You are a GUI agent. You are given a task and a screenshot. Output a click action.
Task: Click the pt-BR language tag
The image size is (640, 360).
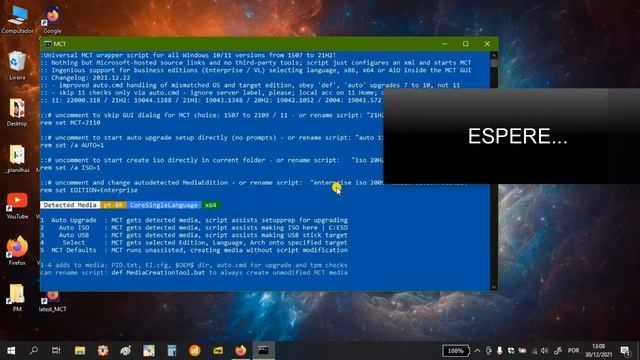113,205
